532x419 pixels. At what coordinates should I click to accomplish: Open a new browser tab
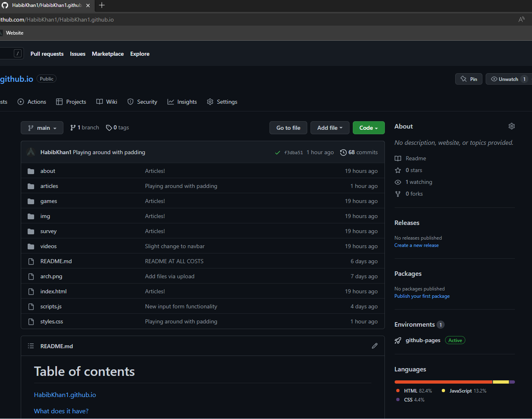102,5
